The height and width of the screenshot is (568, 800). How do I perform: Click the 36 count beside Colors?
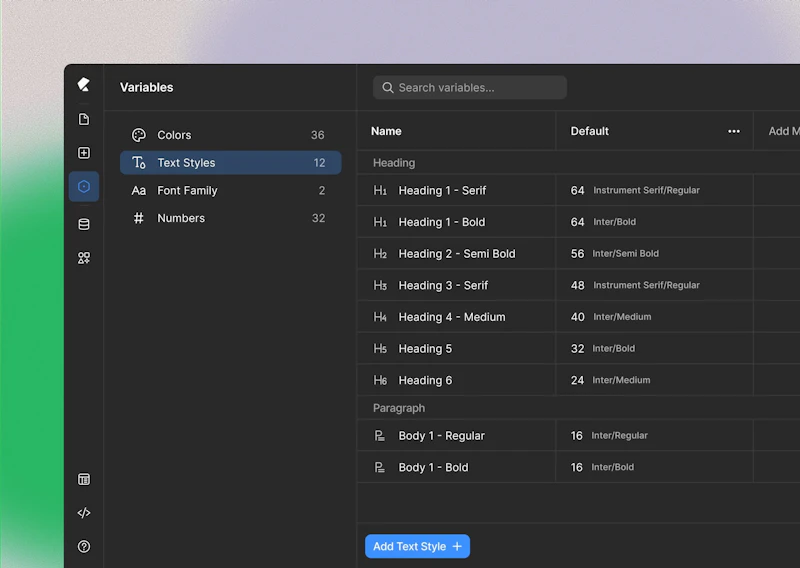(x=317, y=135)
